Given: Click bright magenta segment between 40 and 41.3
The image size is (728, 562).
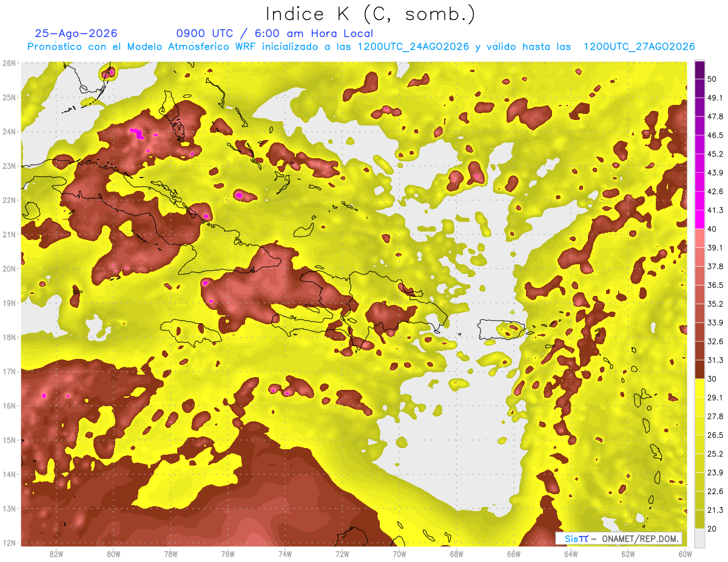Looking at the screenshot, I should point(699,219).
